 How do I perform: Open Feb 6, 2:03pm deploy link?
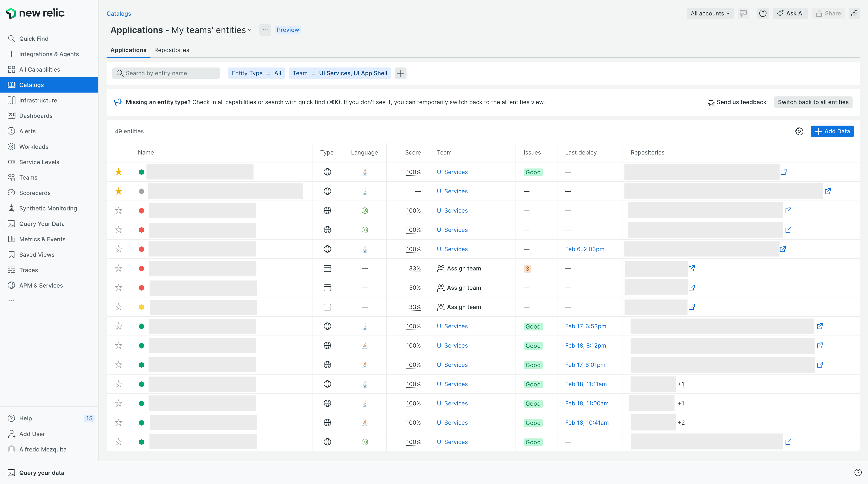pos(585,249)
